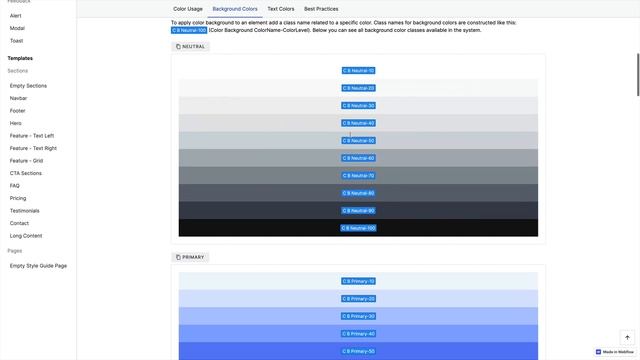The image size is (640, 360).
Task: Pick the C B Neutral-70 color row tag
Action: point(358,176)
